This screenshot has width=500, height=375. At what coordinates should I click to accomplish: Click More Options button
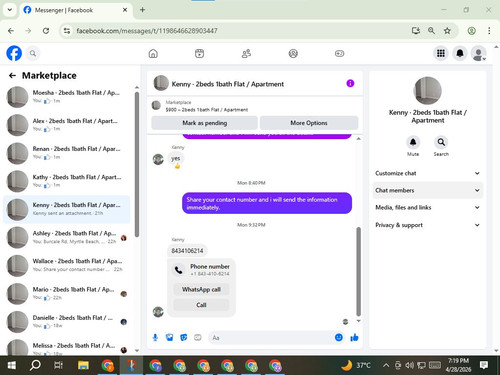coord(309,123)
